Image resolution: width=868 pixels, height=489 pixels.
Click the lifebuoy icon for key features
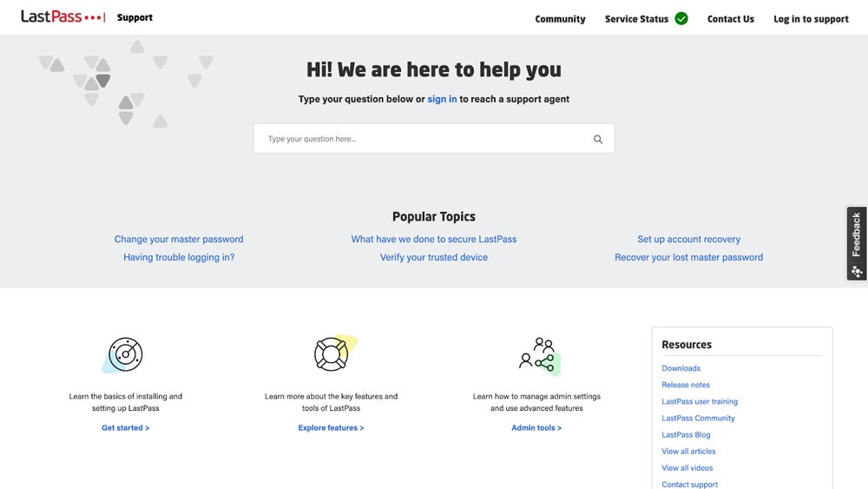click(332, 354)
